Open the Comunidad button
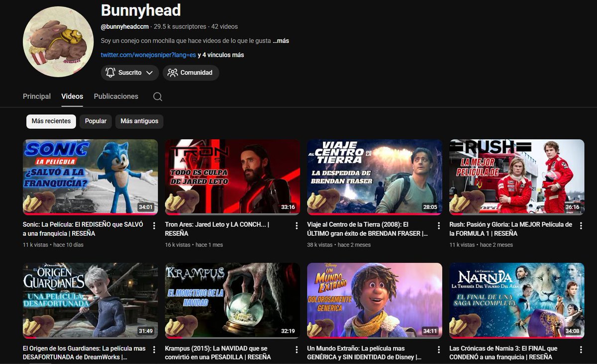The width and height of the screenshot is (597, 364). tap(191, 73)
